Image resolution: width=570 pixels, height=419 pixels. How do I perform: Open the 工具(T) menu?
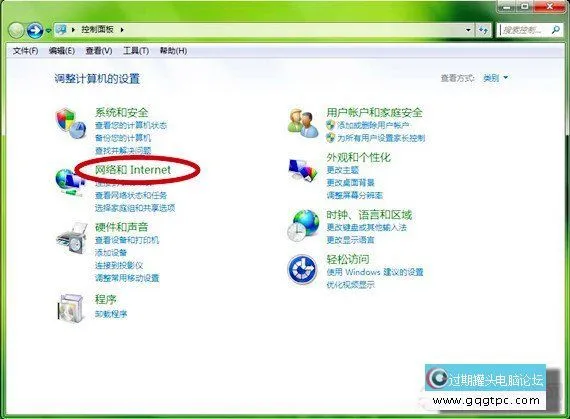click(136, 51)
